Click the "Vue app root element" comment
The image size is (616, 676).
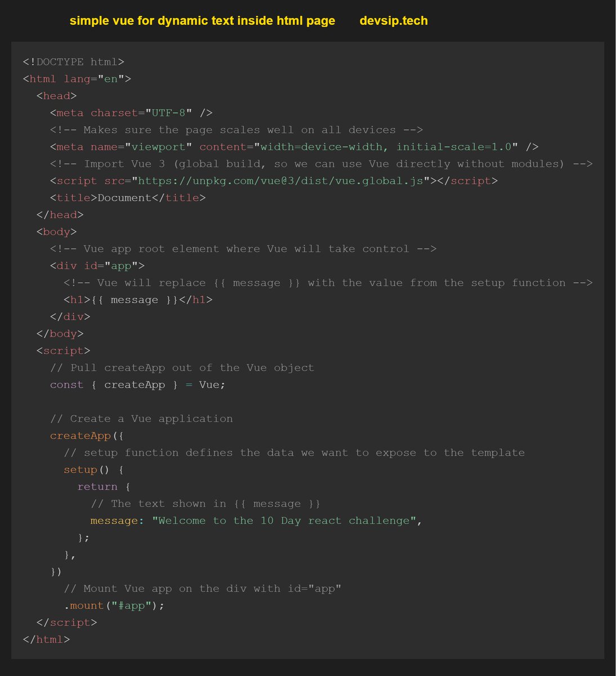(243, 248)
